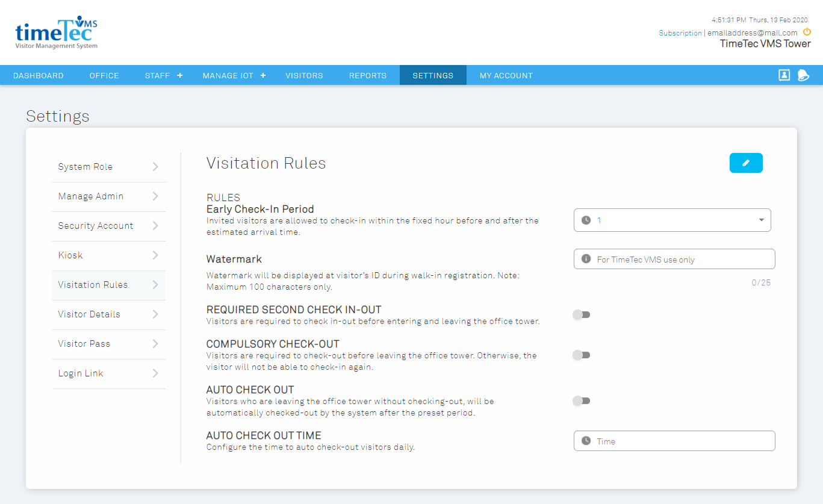Open System Role settings

click(108, 167)
